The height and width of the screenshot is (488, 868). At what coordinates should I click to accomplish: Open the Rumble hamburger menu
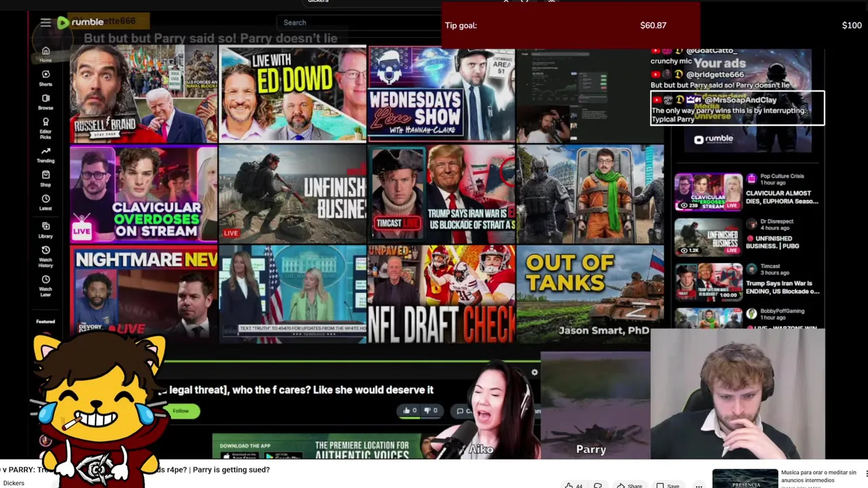coord(45,22)
